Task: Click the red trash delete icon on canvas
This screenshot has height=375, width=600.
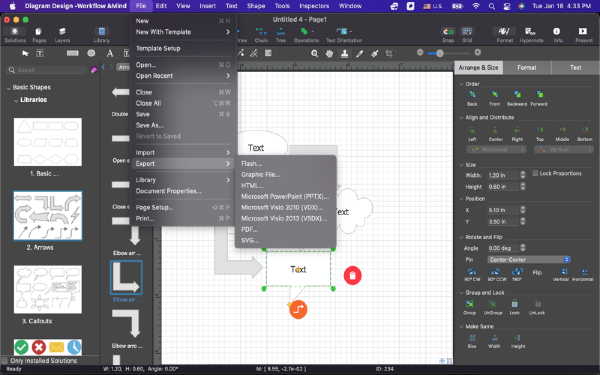Action: pyautogui.click(x=352, y=276)
